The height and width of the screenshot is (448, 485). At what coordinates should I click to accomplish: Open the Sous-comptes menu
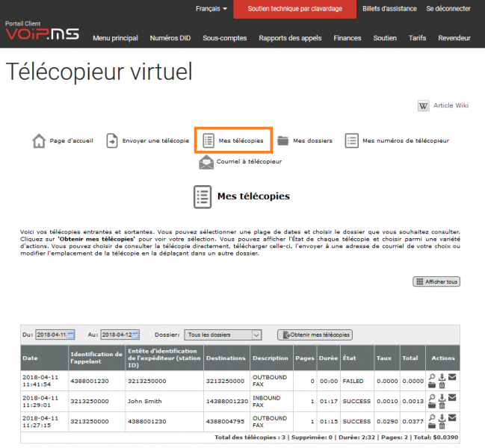(224, 38)
